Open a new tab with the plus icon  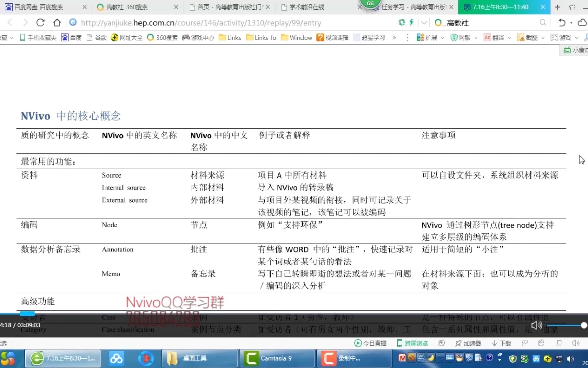click(557, 7)
